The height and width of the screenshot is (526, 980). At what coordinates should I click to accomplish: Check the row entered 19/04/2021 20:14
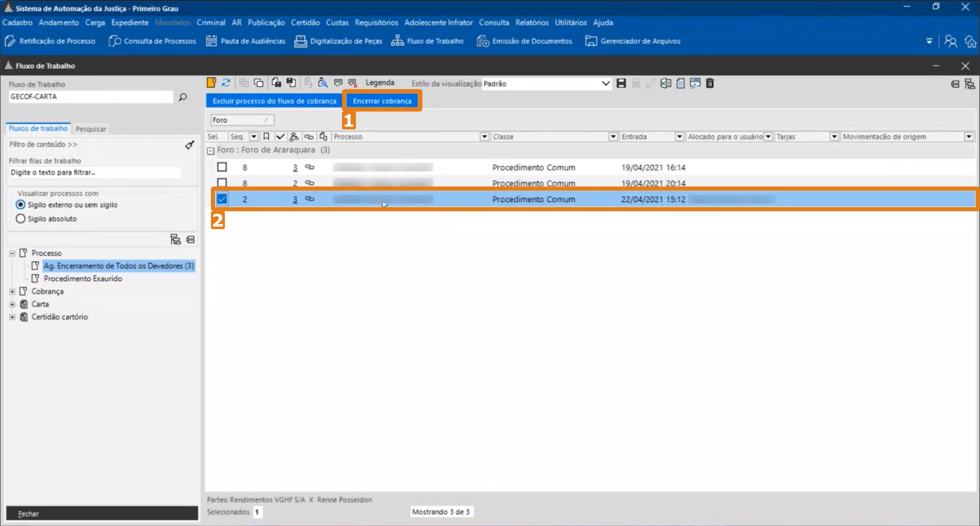tap(222, 183)
